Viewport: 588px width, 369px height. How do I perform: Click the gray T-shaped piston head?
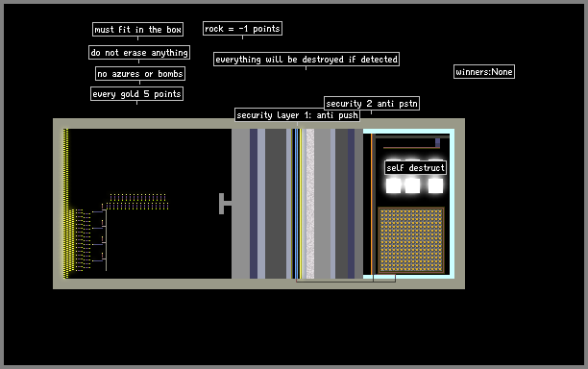[225, 204]
